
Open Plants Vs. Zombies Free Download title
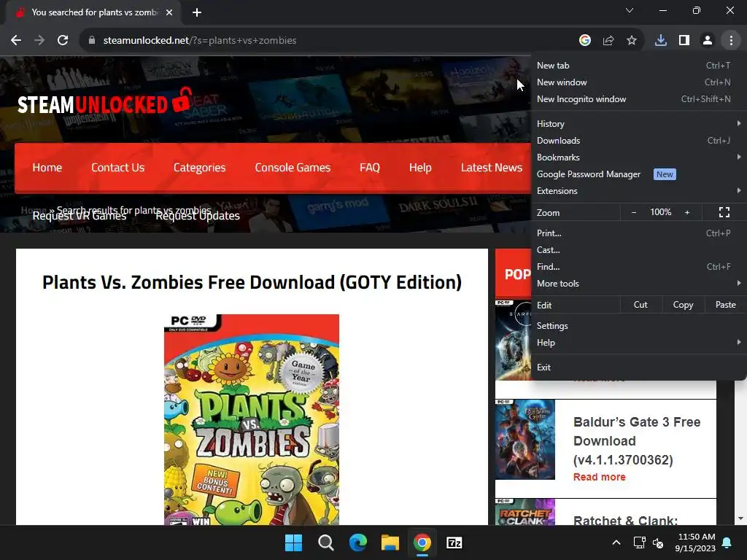[252, 282]
